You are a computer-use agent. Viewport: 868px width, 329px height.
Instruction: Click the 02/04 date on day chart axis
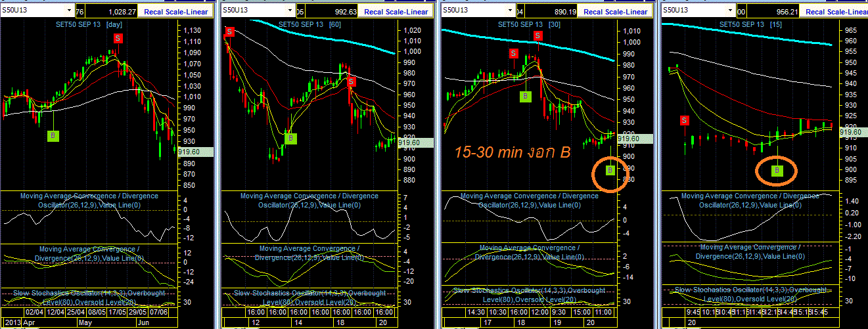[x=34, y=313]
